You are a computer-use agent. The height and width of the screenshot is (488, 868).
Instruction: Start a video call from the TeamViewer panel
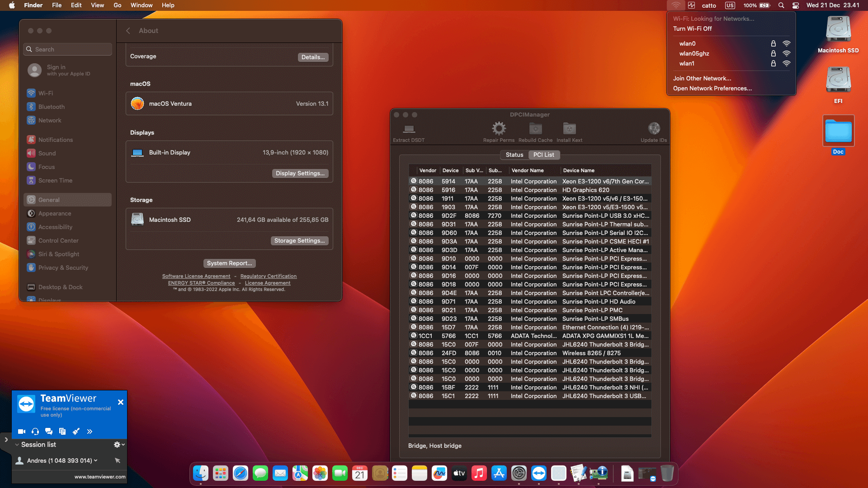coord(21,432)
